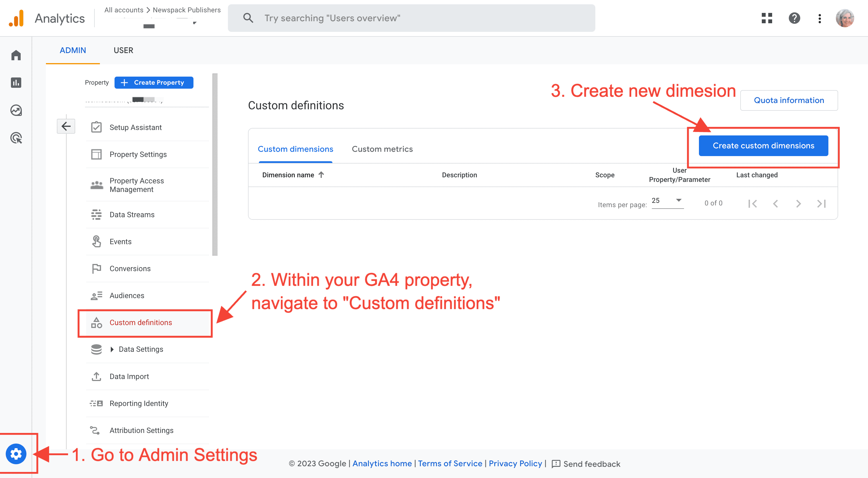Open the three-dot more options menu
The width and height of the screenshot is (868, 478).
coord(819,18)
